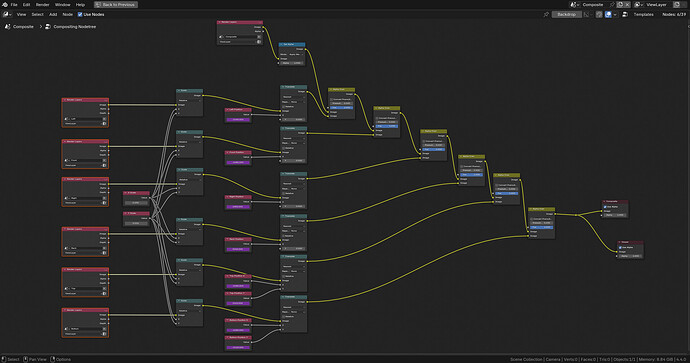Click the Composite scene breadcrumb icon
This screenshot has width=690, height=363.
(x=7, y=26)
